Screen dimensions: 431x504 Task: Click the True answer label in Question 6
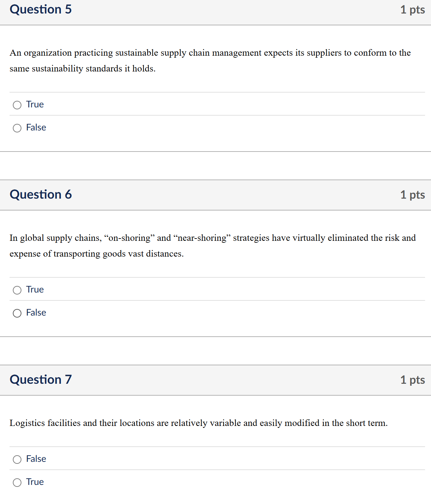pyautogui.click(x=35, y=290)
